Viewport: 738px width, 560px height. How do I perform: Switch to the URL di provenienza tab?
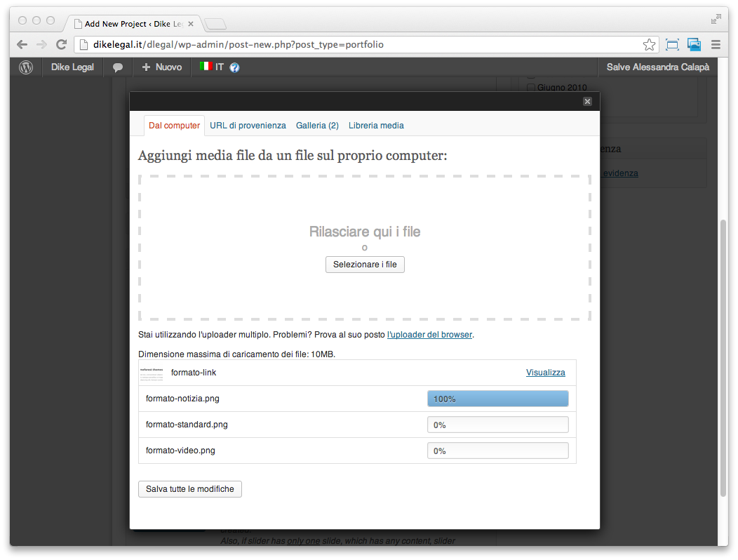point(248,126)
